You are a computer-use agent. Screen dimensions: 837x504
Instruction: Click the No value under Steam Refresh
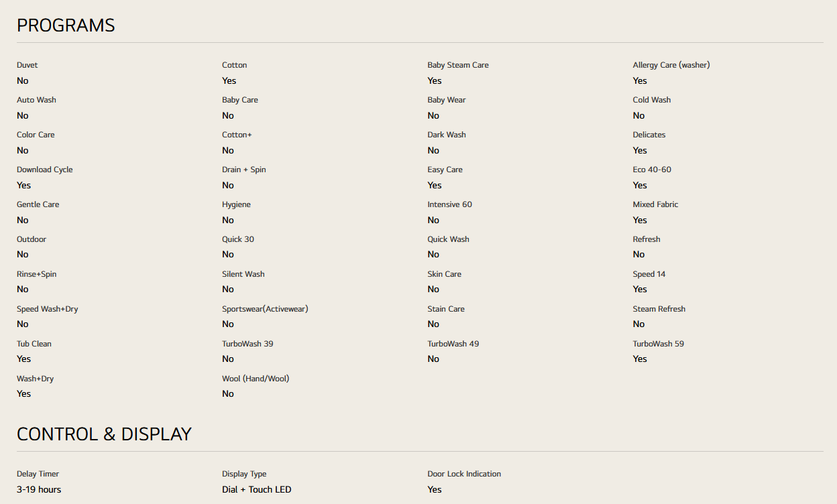click(x=638, y=324)
